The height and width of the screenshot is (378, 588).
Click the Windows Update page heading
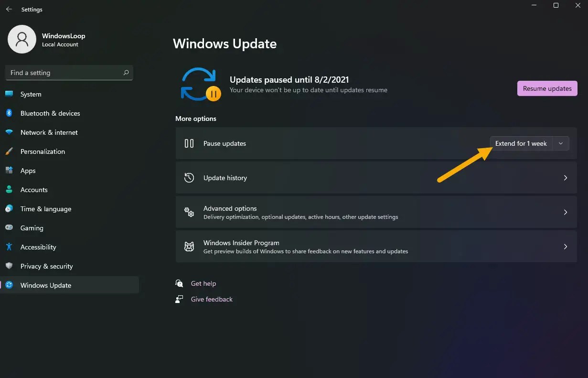pos(225,43)
